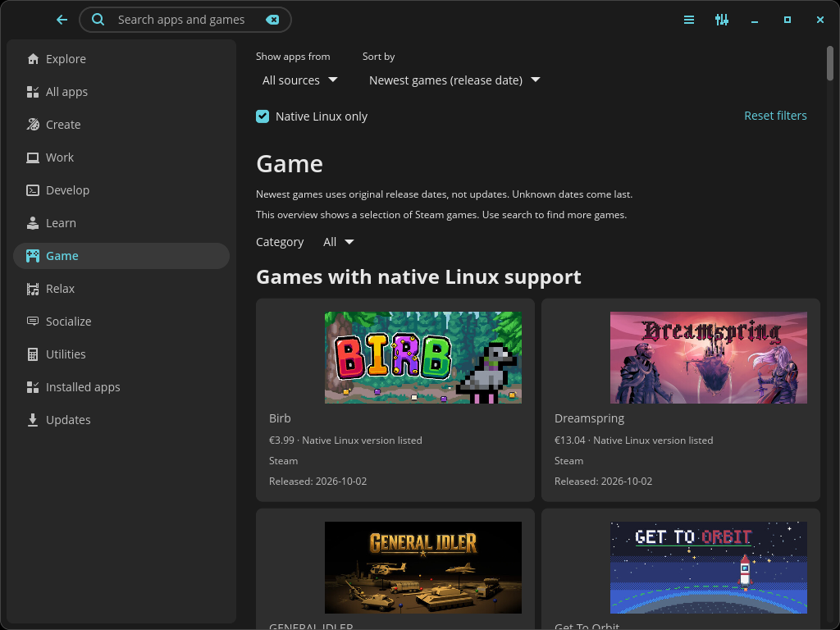The height and width of the screenshot is (630, 840).
Task: Click the €13.04 Native Linux version listed text
Action: [634, 441]
